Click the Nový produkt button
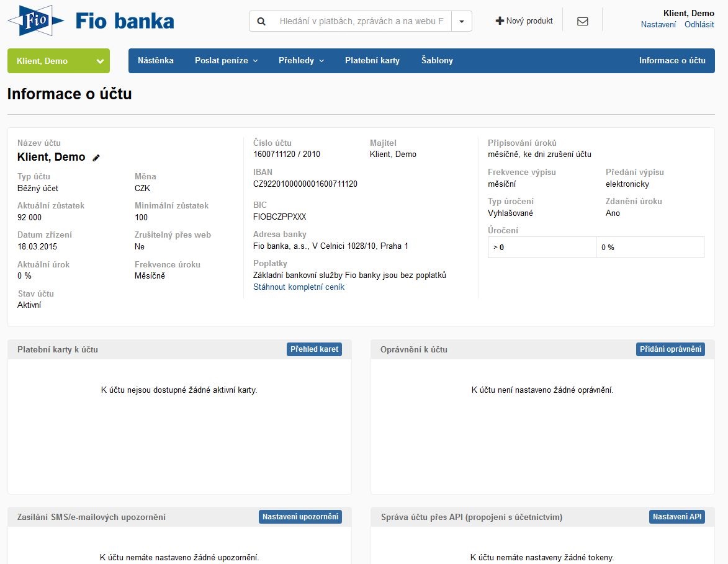The image size is (728, 564). [x=524, y=21]
